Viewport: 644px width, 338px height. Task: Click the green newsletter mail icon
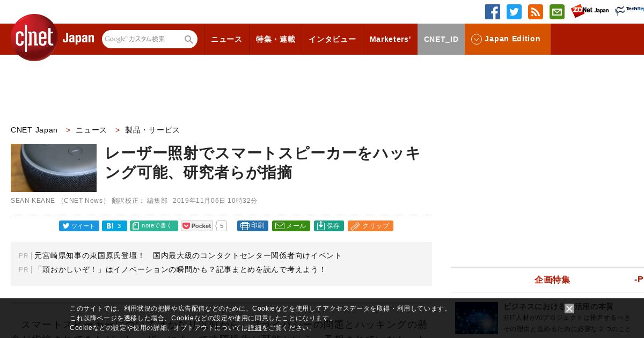point(557,12)
